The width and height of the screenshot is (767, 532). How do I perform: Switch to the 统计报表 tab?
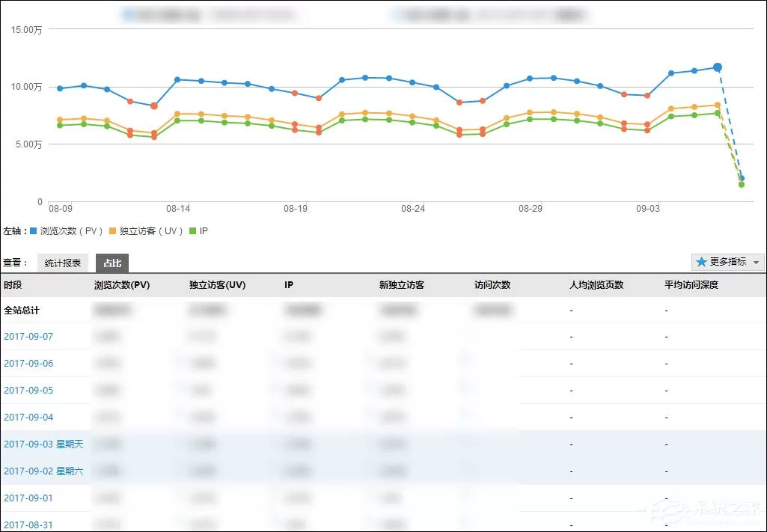pos(63,263)
